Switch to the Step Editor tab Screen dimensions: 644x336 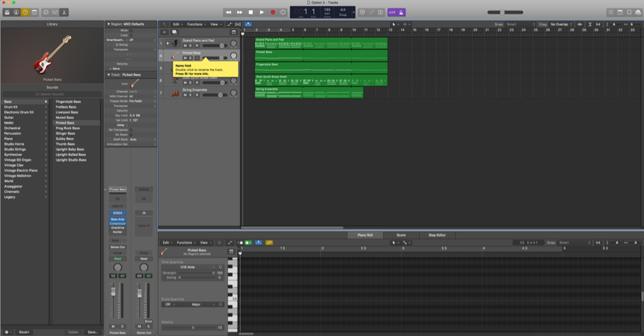tap(437, 235)
